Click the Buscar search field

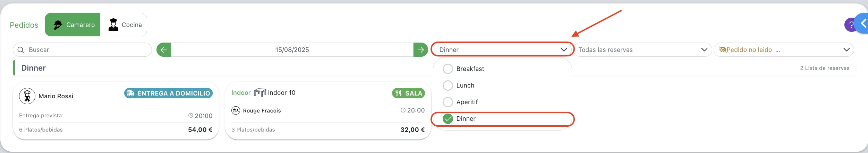pyautogui.click(x=82, y=50)
